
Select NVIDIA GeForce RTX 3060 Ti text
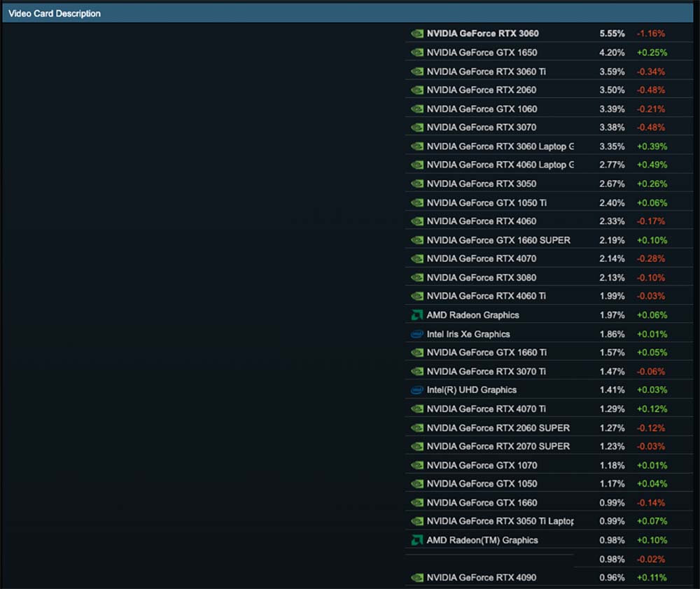point(486,71)
